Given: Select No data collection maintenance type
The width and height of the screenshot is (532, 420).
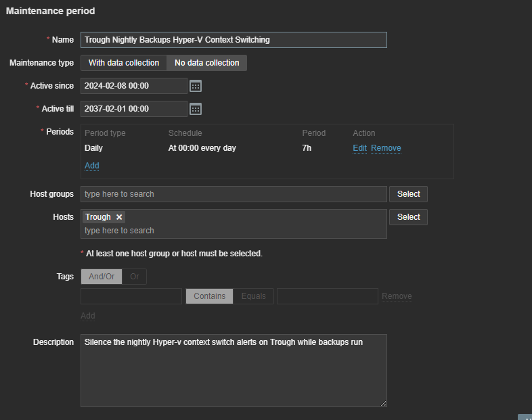Looking at the screenshot, I should [x=206, y=63].
